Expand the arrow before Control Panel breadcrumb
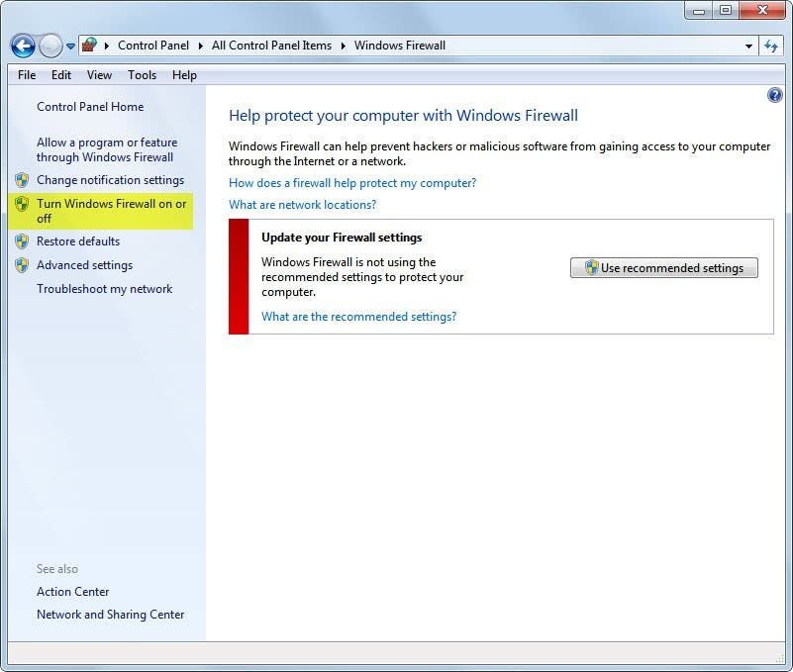This screenshot has height=672, width=793. pyautogui.click(x=107, y=46)
